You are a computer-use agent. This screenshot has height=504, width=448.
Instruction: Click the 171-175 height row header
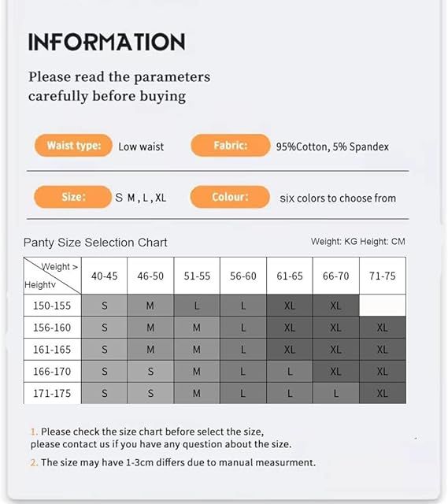click(x=53, y=393)
